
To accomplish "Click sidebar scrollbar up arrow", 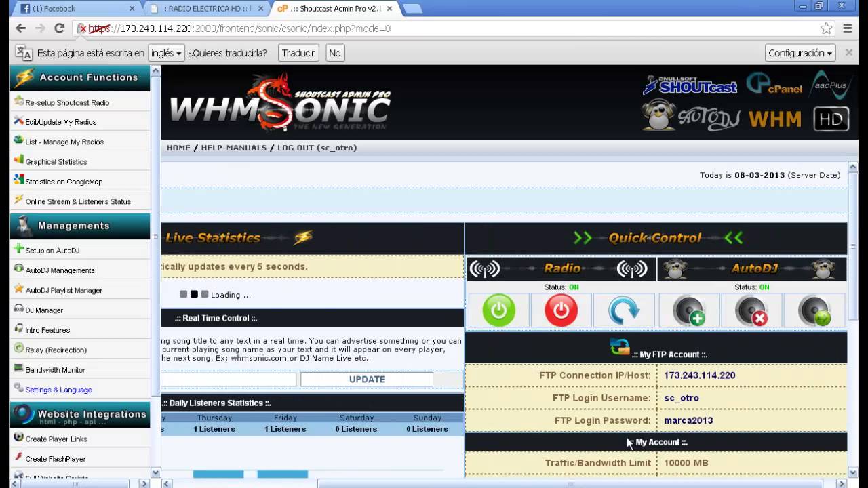I will [x=155, y=70].
